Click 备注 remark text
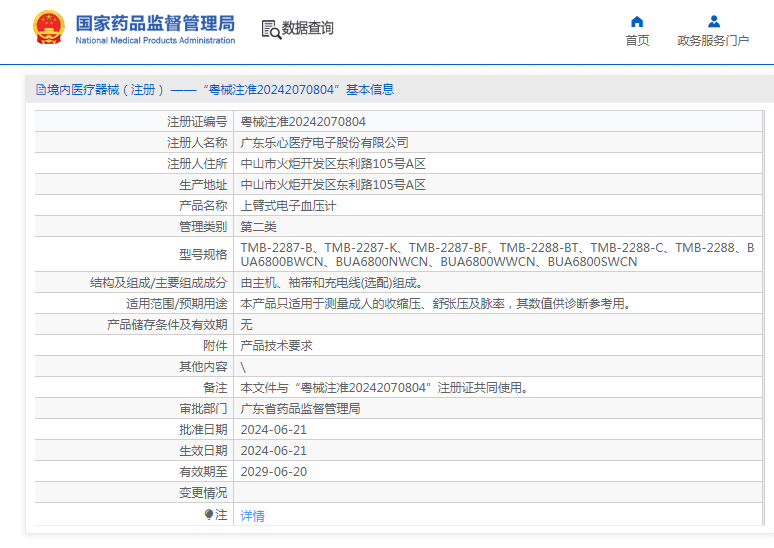 (x=385, y=388)
